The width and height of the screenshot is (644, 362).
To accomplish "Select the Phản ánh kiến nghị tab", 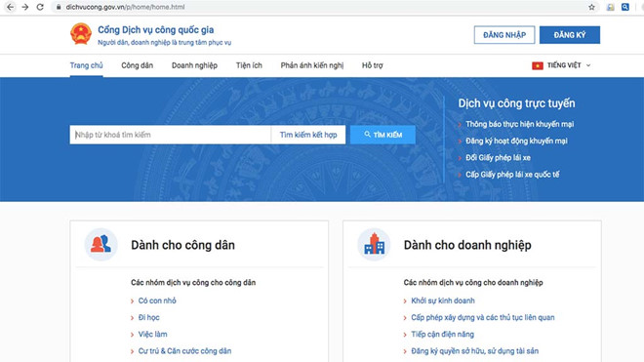I will tap(311, 65).
